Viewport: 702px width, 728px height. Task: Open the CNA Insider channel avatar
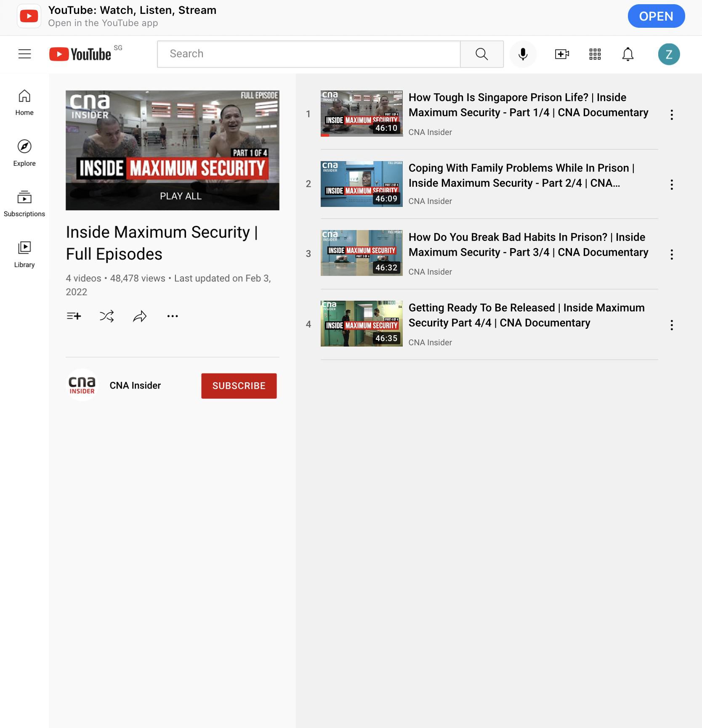click(82, 385)
